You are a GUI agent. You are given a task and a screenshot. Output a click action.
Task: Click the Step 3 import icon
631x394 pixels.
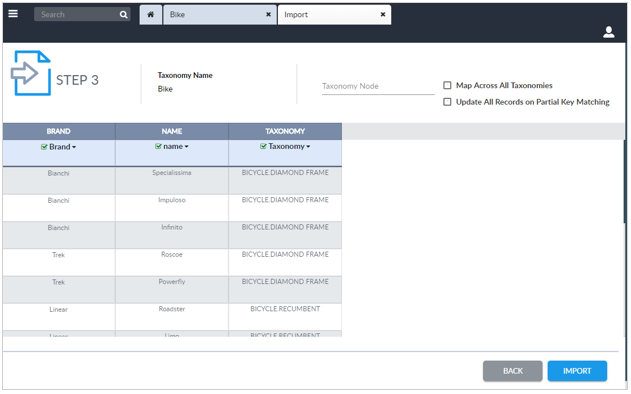[31, 73]
